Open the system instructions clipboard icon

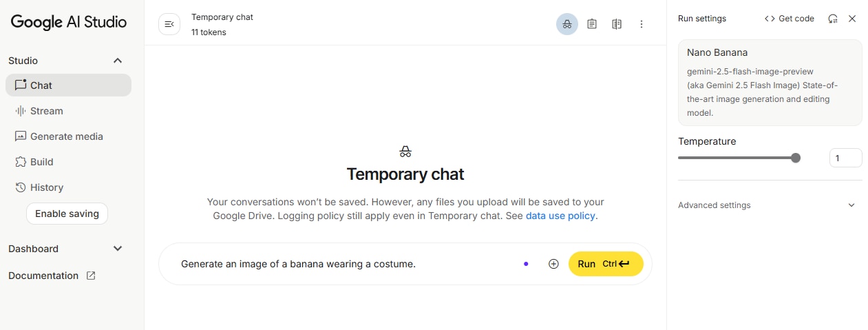[592, 24]
